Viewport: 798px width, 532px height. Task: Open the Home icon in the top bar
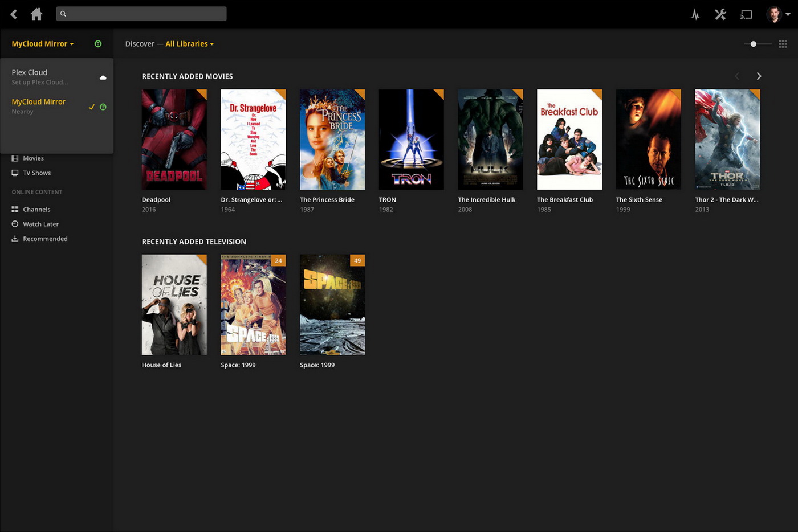coord(36,14)
